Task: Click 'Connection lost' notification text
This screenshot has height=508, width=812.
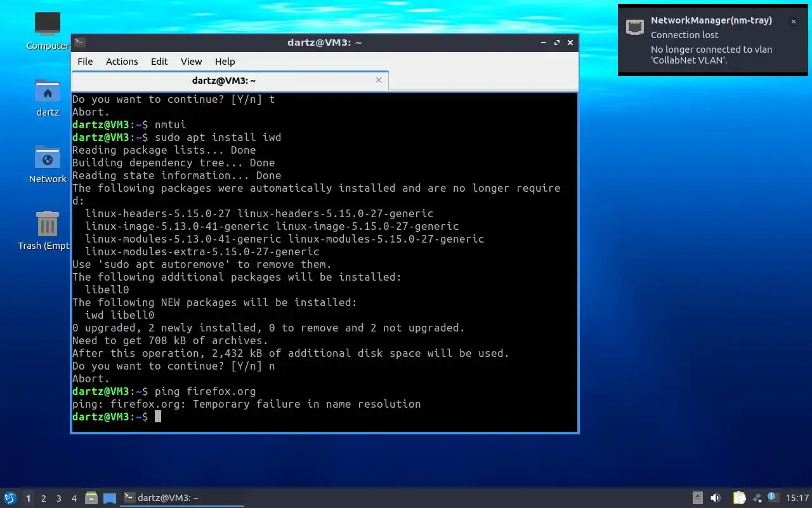Action: (x=684, y=35)
